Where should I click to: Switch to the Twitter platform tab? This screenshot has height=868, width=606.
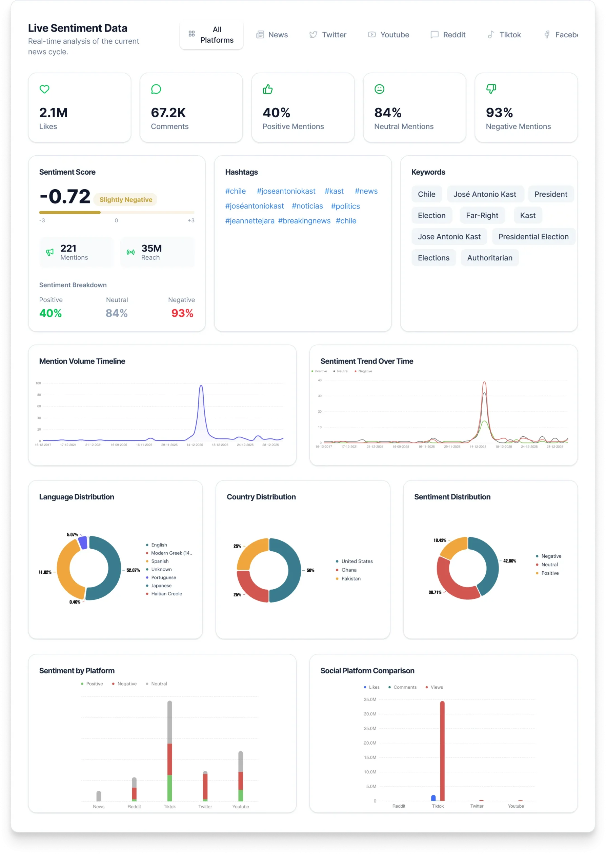[x=327, y=35]
